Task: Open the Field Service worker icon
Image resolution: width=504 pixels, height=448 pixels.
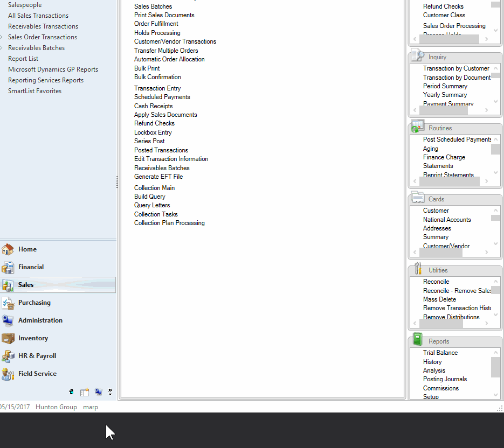Action: point(8,374)
